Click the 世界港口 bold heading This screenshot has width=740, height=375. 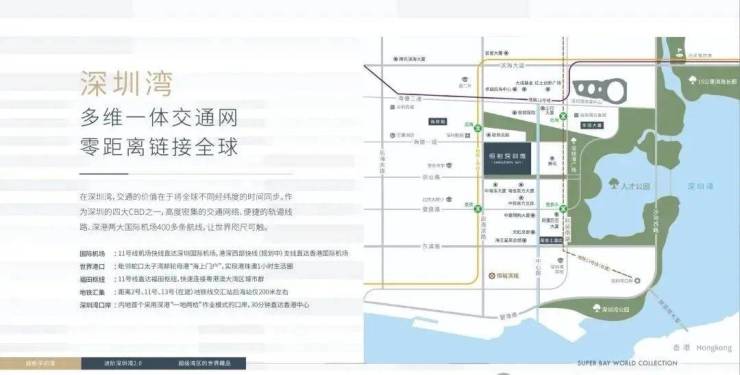(92, 267)
